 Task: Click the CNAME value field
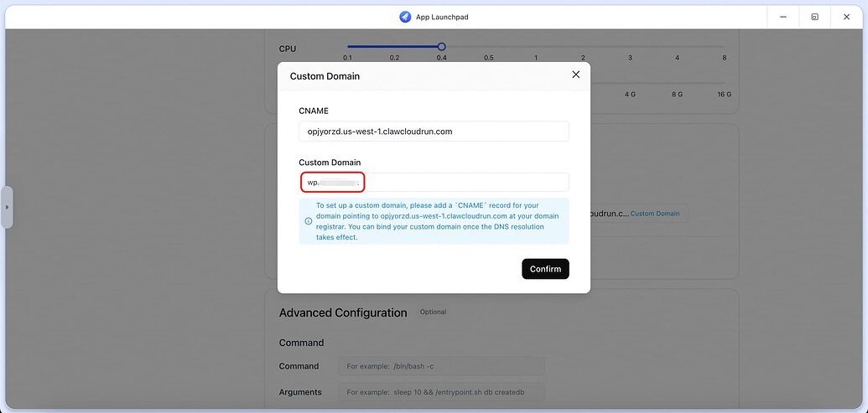point(434,132)
